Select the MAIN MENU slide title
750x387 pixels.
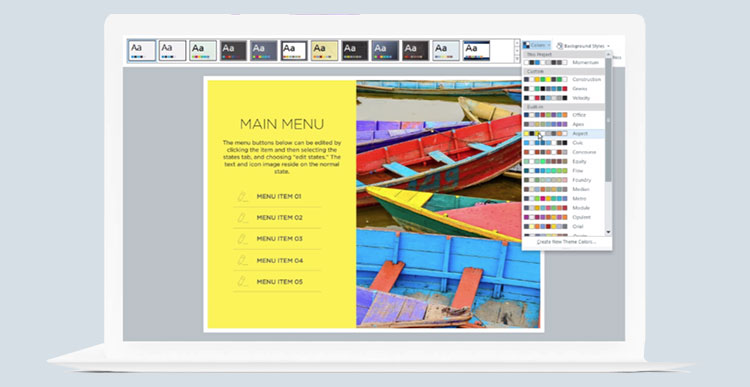pyautogui.click(x=282, y=124)
